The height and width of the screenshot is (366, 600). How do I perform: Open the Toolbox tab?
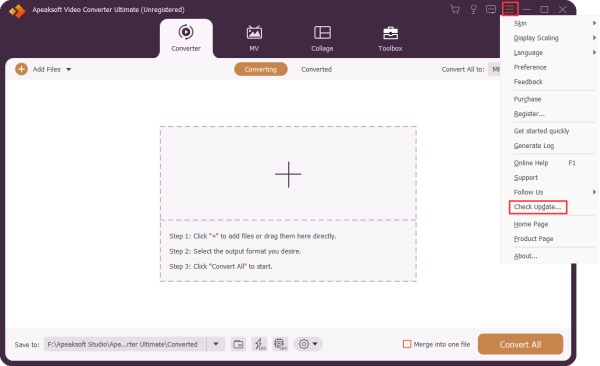(390, 39)
